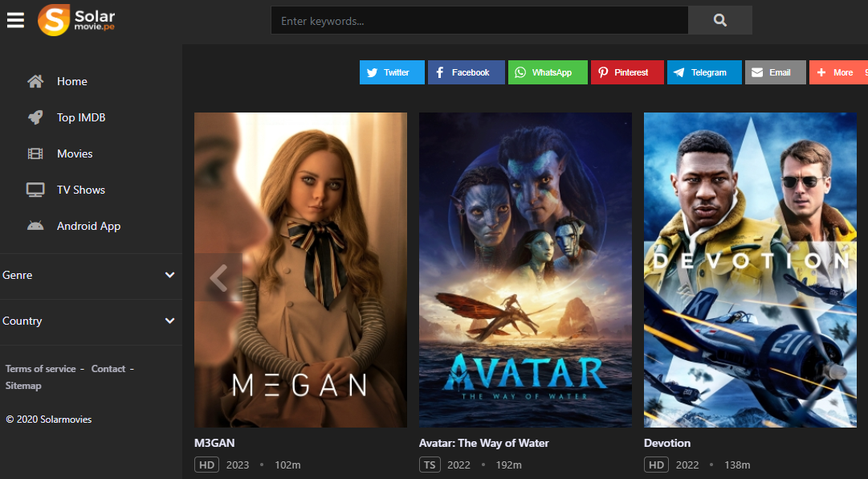868x479 pixels.
Task: Click the magnifier search button
Action: (719, 20)
